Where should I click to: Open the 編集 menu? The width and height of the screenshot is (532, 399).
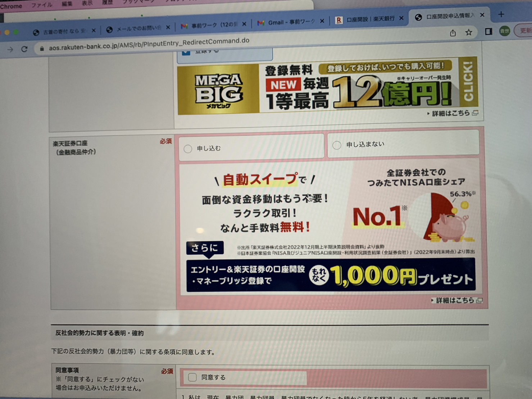pyautogui.click(x=67, y=4)
